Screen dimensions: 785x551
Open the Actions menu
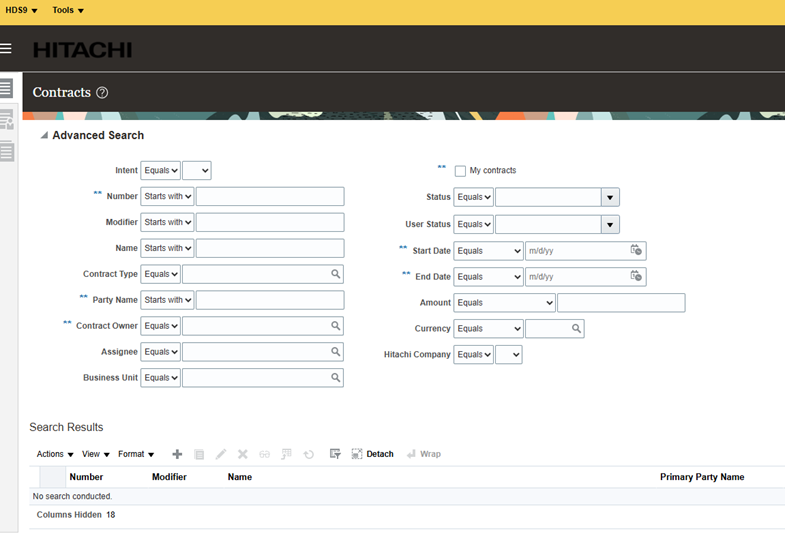[x=55, y=454]
